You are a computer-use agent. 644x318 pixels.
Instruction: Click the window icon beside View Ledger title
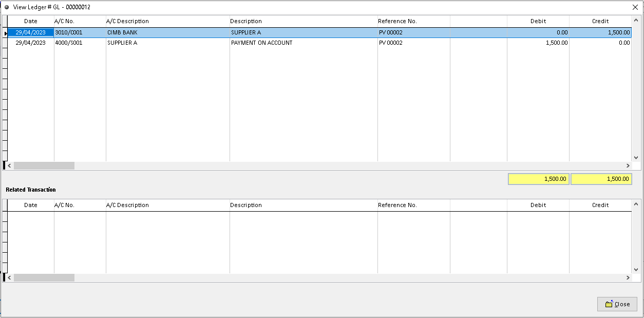(x=7, y=7)
